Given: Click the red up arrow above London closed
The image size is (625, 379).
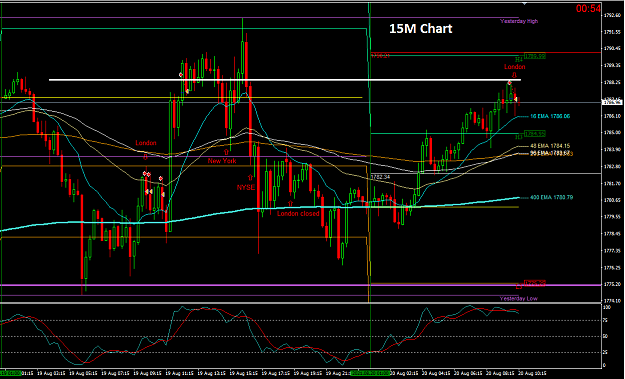Looking at the screenshot, I should 290,204.
